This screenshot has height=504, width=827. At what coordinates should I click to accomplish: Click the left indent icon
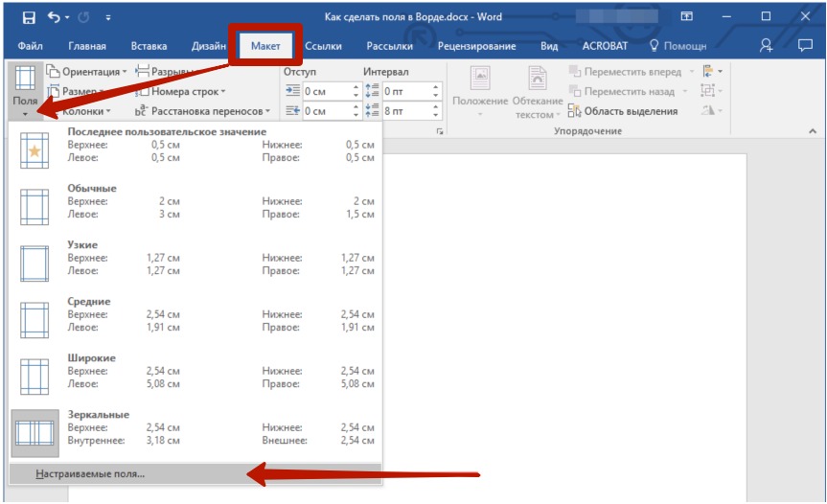tap(292, 91)
